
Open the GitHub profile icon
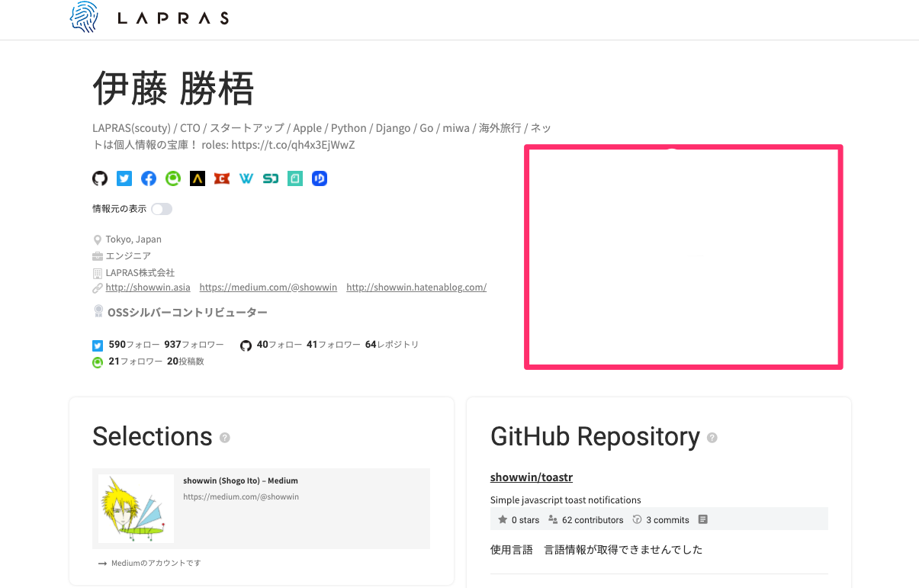coord(100,178)
